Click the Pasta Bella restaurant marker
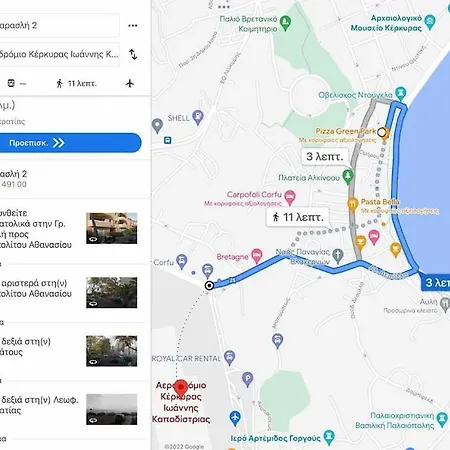Screen dimensions: 450x450 pos(353,204)
